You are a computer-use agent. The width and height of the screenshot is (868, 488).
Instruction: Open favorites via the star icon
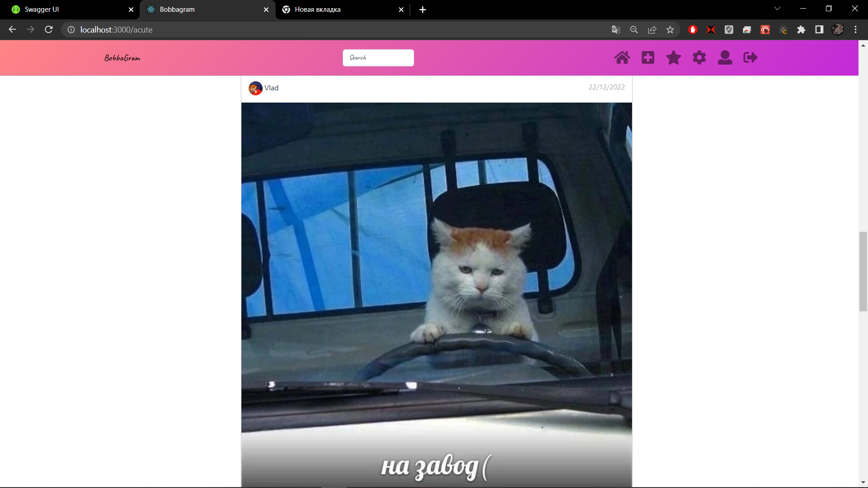[674, 58]
